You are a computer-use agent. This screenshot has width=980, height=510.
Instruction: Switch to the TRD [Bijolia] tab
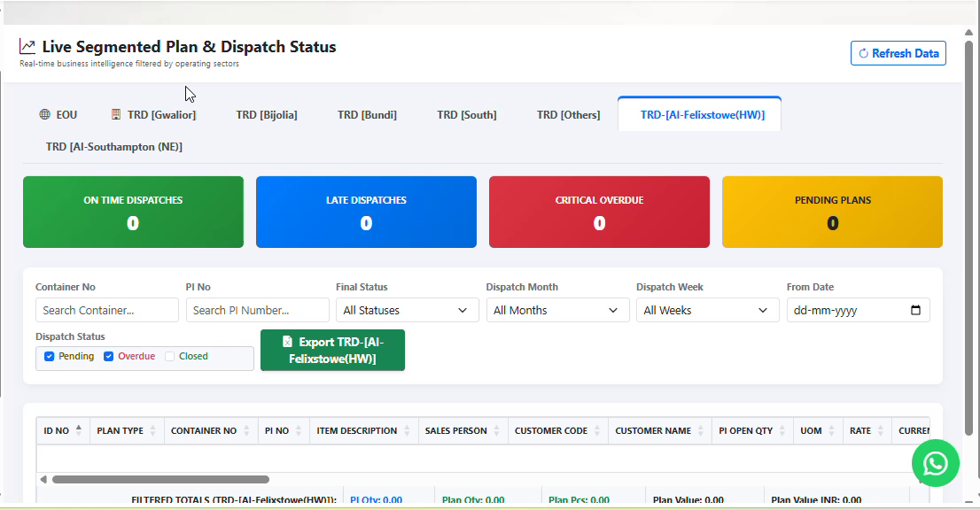267,115
